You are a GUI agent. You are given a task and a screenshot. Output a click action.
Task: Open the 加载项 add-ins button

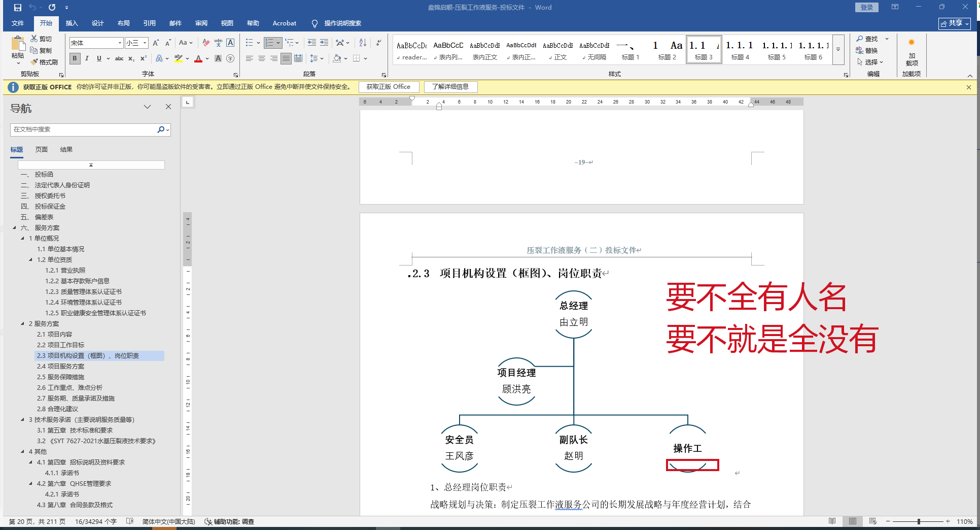[912, 52]
